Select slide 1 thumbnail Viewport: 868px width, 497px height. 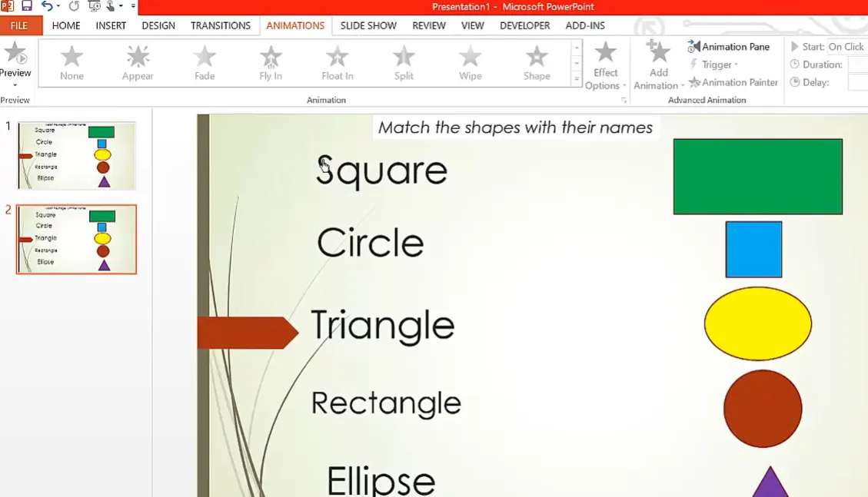pyautogui.click(x=76, y=155)
